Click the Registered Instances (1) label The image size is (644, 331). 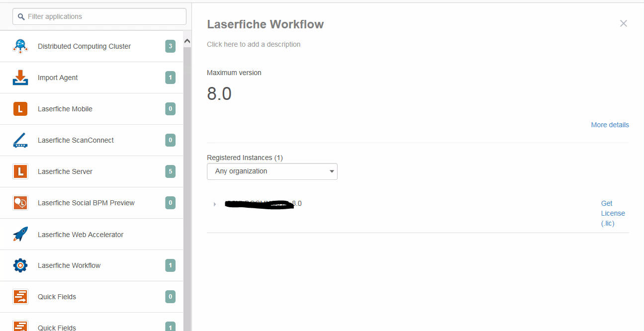(245, 158)
